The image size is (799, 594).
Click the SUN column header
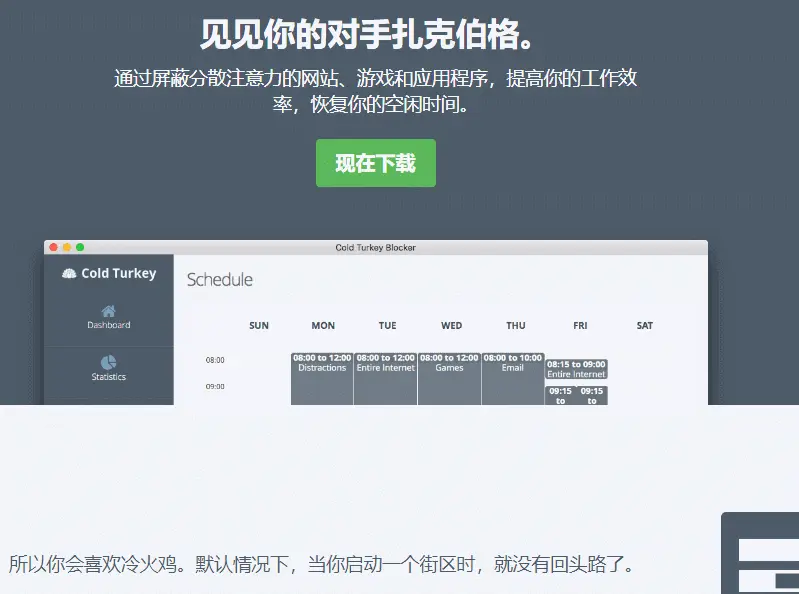(x=259, y=326)
